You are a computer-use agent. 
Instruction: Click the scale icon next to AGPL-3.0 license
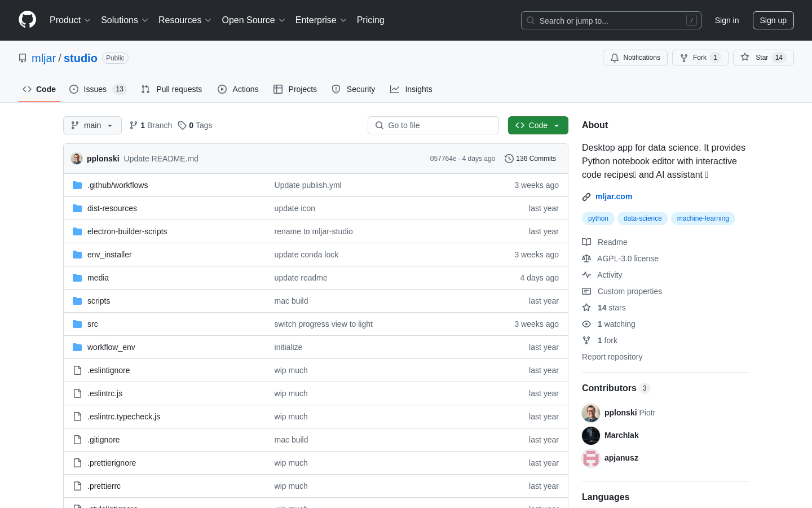pos(586,259)
